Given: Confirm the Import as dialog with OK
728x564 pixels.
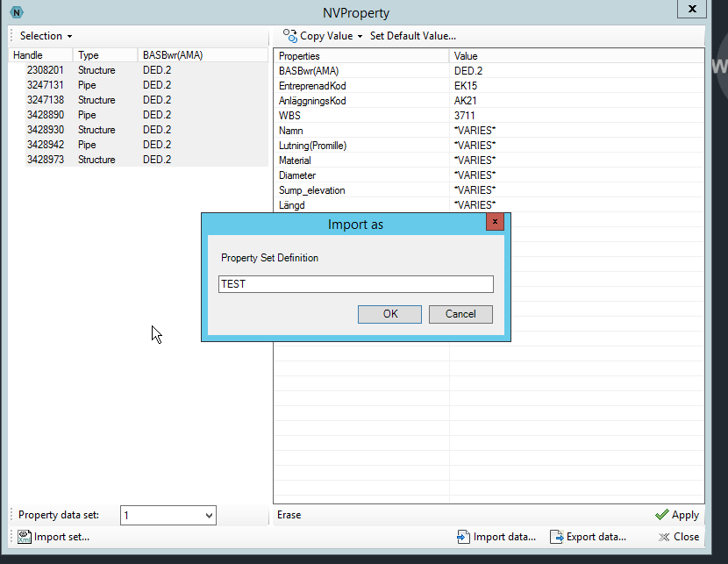Looking at the screenshot, I should coord(389,314).
